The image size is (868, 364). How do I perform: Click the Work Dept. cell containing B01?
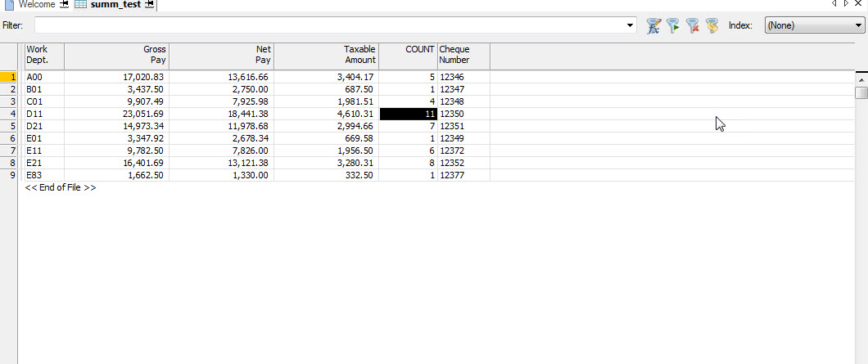pos(44,89)
